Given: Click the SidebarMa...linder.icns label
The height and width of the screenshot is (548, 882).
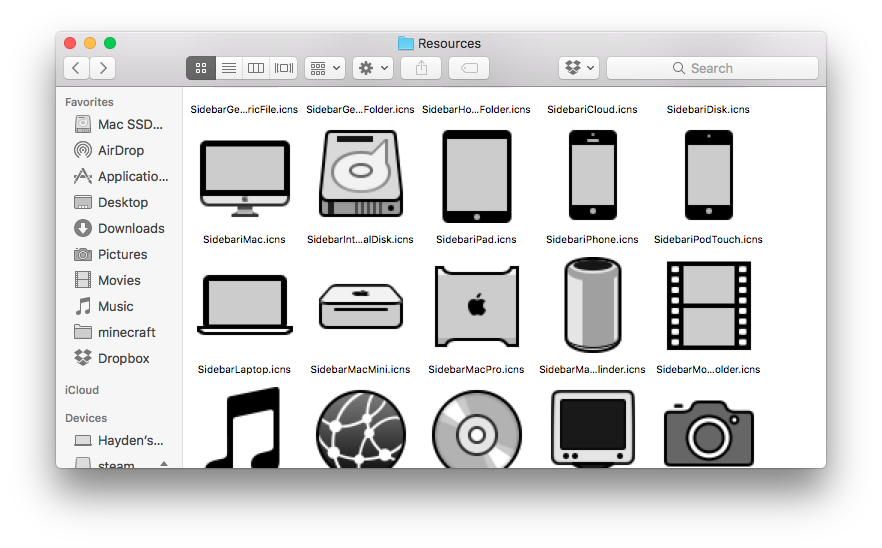Looking at the screenshot, I should (592, 369).
